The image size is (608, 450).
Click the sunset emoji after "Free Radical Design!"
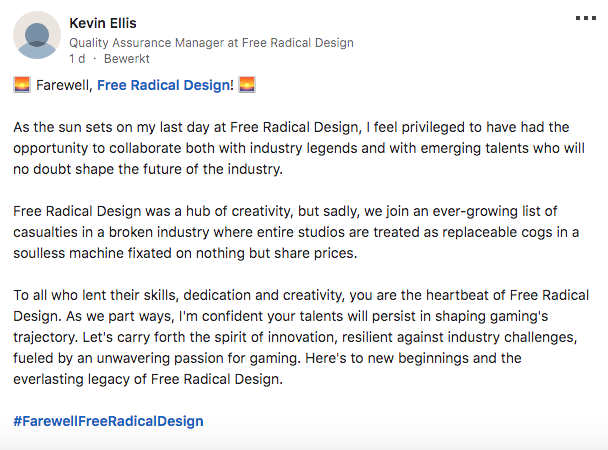pos(247,85)
